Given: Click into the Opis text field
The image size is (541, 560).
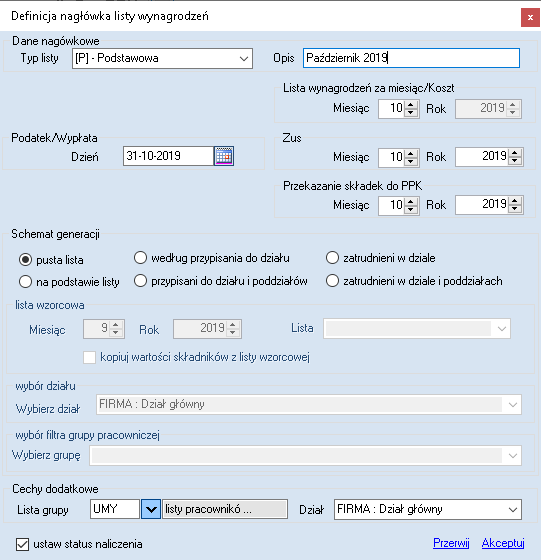Looking at the screenshot, I should (411, 58).
